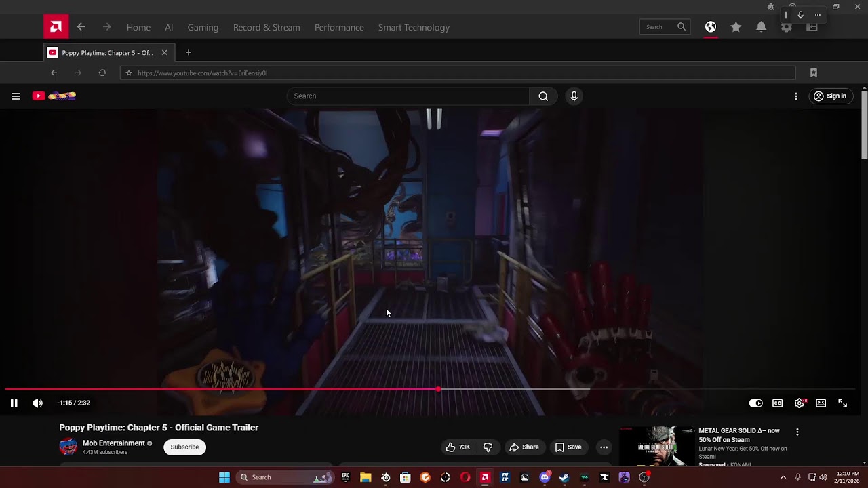Open the AMD web browser globe icon
Viewport: 868px width, 488px height.
click(710, 27)
